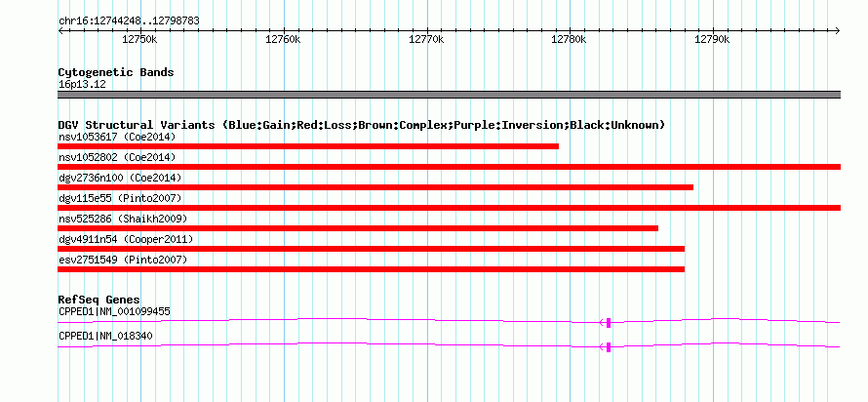Open variant label nsv525286 (Shaikh2009)
The height and width of the screenshot is (402, 868).
(x=123, y=219)
